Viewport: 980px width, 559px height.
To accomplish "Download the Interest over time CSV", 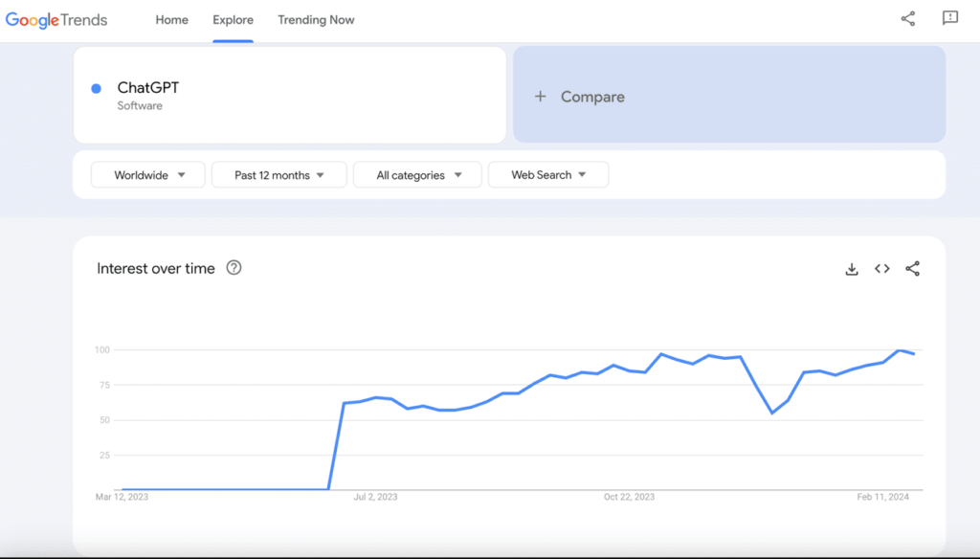I will tap(851, 269).
